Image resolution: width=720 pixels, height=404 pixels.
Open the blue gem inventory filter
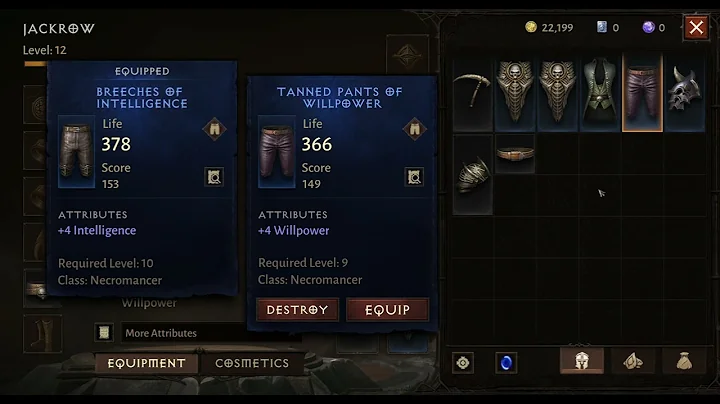click(506, 363)
